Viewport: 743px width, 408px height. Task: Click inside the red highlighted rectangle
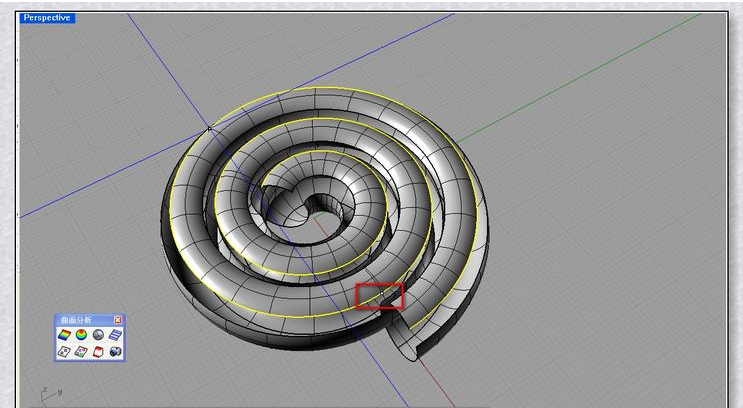(379, 296)
